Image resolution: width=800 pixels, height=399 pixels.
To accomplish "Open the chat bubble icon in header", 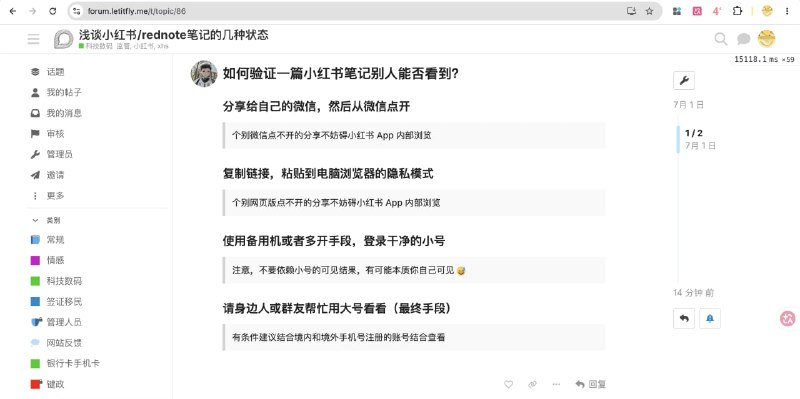I will 743,39.
